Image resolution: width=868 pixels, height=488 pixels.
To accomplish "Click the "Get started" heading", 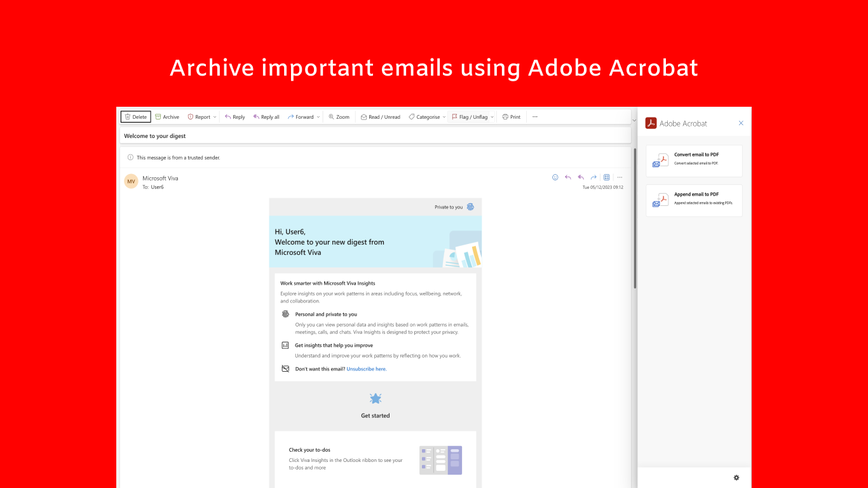I will tap(376, 416).
